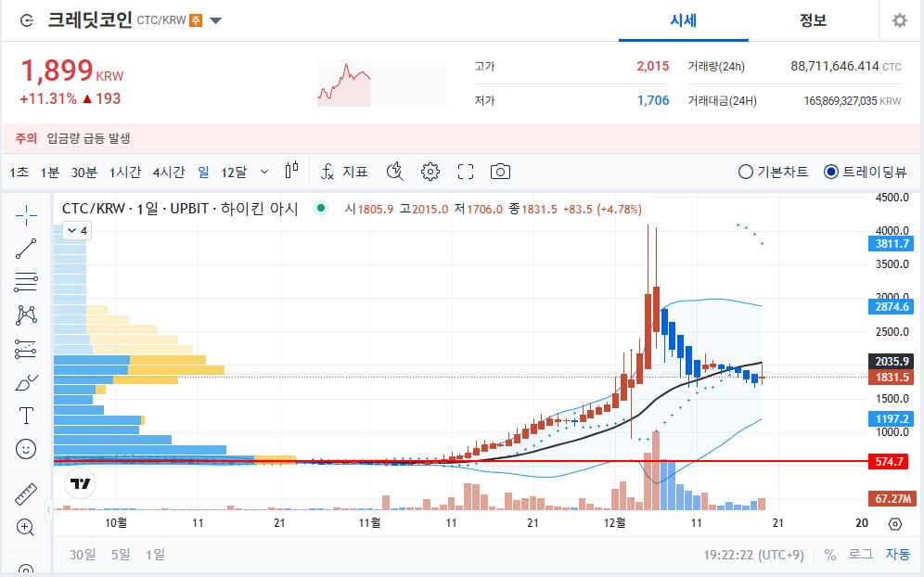Open the CTC/KRW market selector dropdown arrow
Image resolution: width=924 pixels, height=577 pixels.
click(215, 21)
